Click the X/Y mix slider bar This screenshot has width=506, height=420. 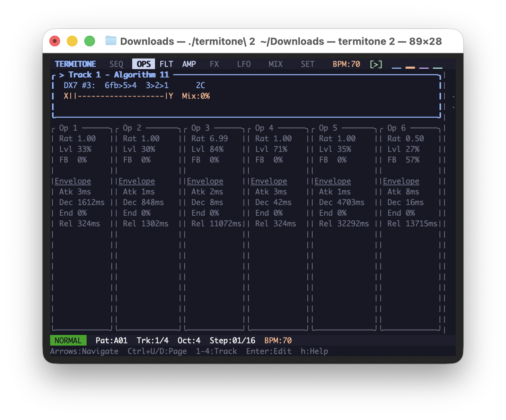[x=119, y=96]
